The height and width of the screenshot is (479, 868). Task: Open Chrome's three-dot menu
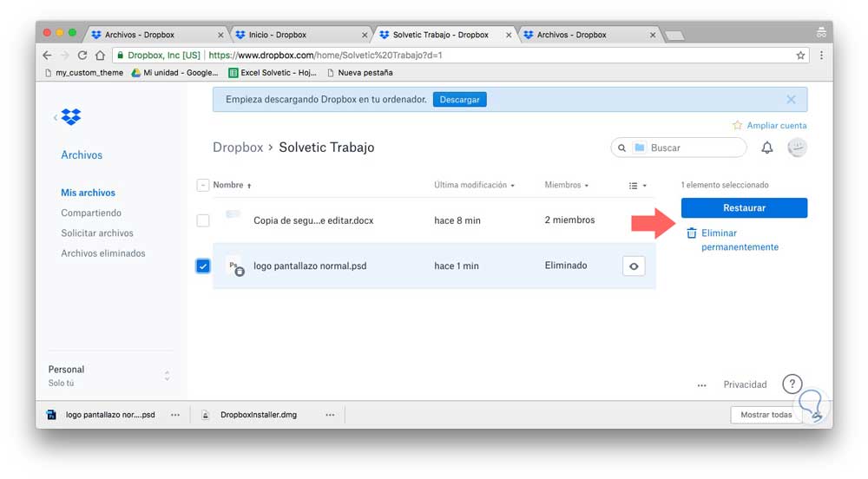[821, 56]
